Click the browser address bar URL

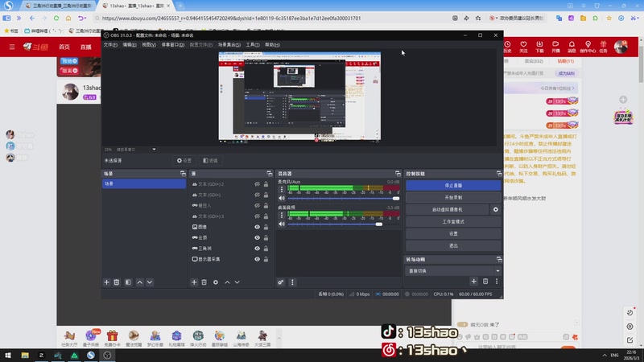click(231, 18)
